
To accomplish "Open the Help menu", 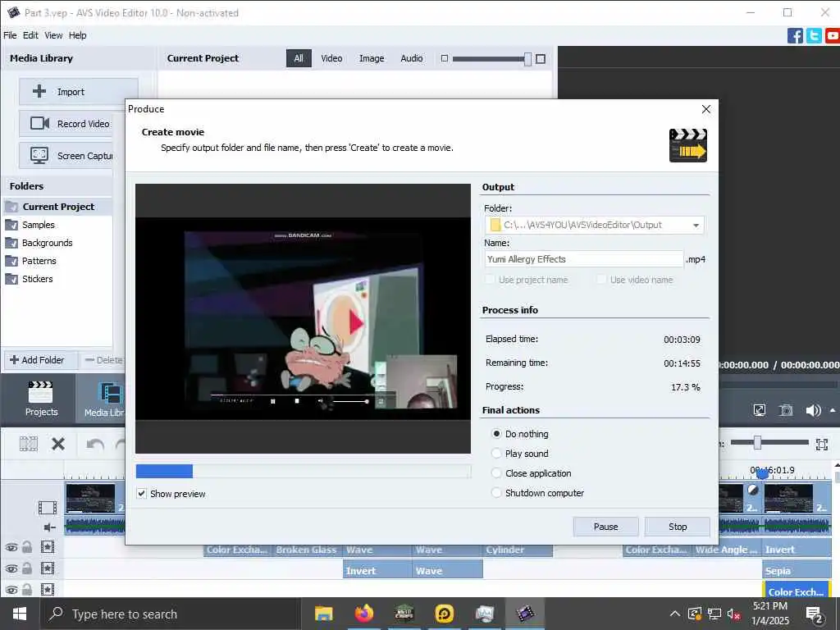I will point(78,35).
